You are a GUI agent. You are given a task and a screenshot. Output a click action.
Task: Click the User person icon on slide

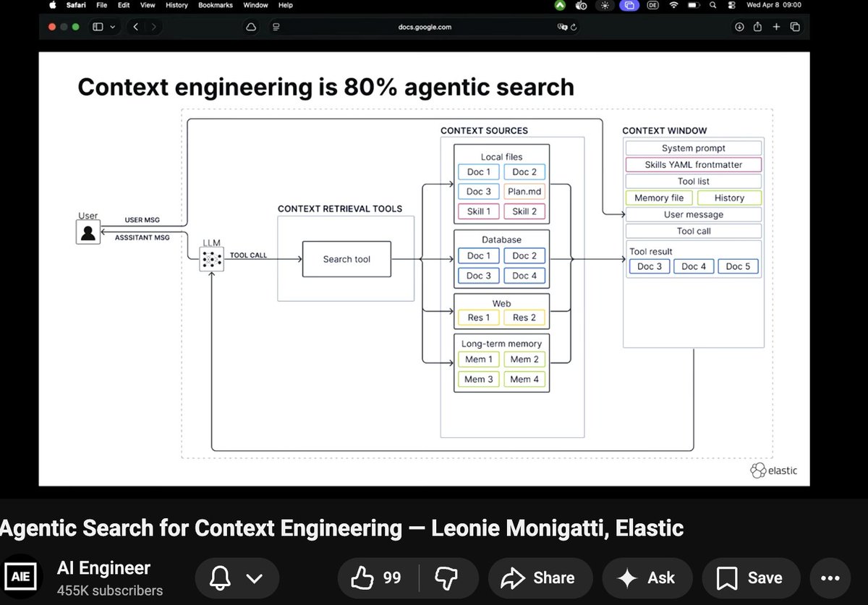point(88,232)
